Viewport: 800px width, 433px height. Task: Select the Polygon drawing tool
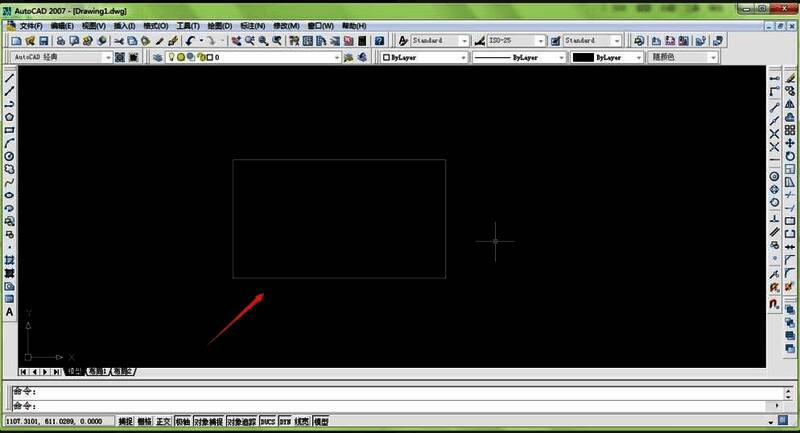coord(9,117)
